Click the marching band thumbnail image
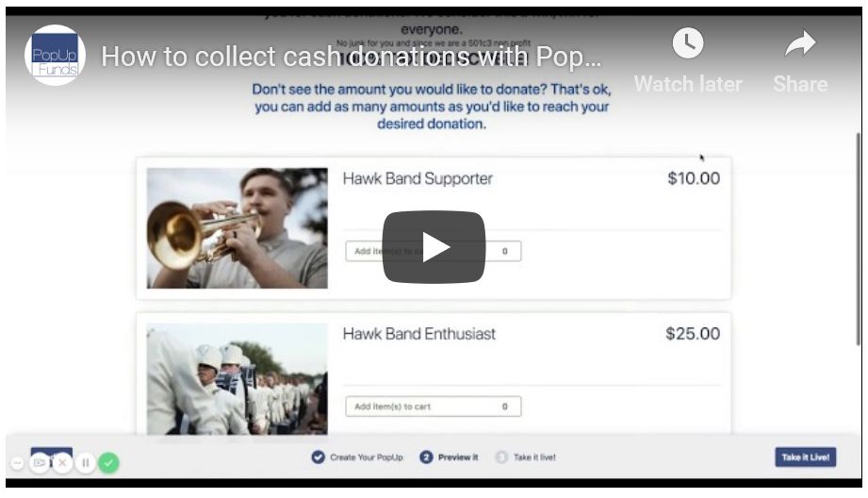Viewport: 868px width, 498px height. tap(237, 379)
